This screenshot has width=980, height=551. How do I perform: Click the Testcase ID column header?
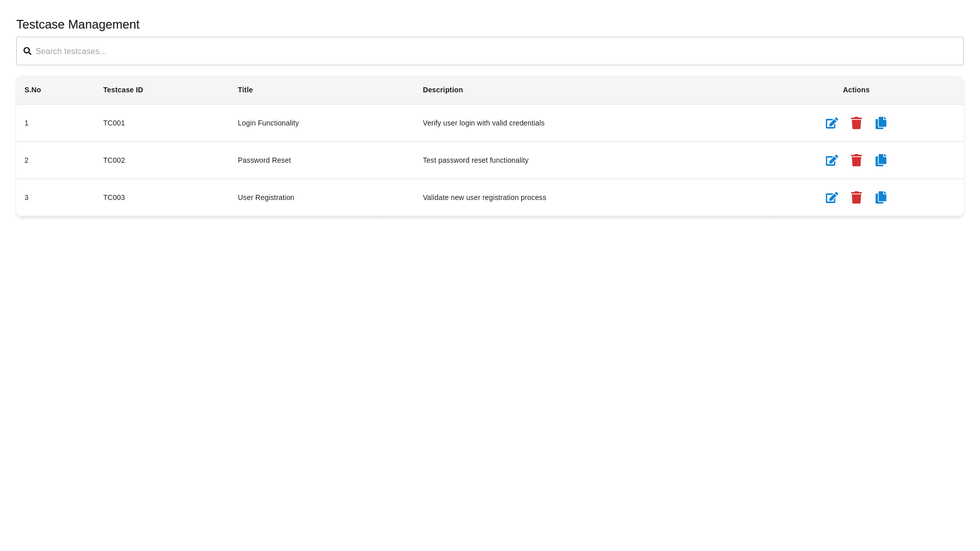pyautogui.click(x=123, y=90)
